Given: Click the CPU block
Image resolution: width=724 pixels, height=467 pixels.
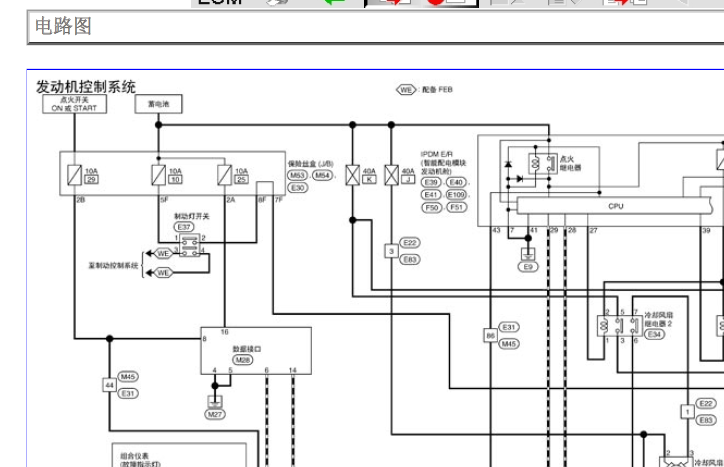Looking at the screenshot, I should [x=615, y=206].
